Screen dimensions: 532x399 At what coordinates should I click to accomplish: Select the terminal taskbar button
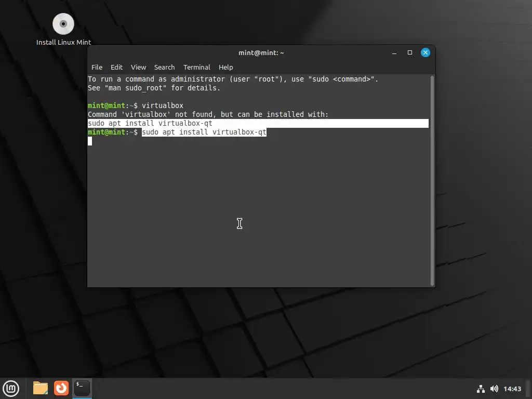(x=82, y=388)
